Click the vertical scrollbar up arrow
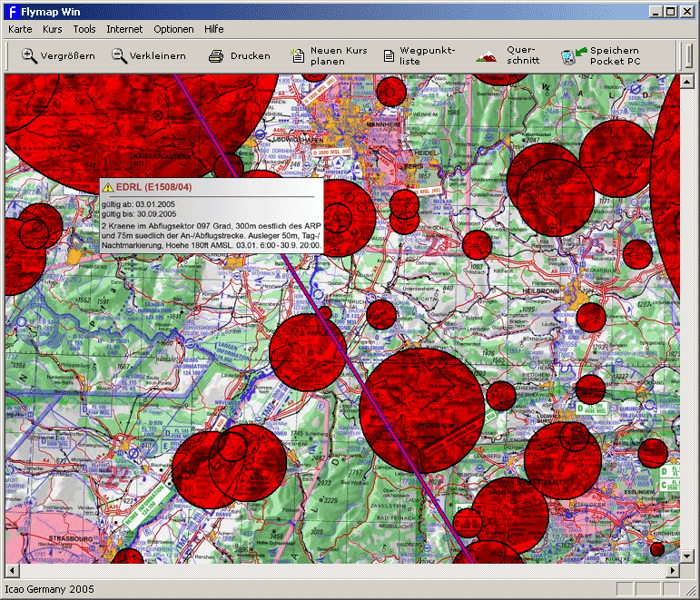The image size is (700, 600). pyautogui.click(x=686, y=82)
